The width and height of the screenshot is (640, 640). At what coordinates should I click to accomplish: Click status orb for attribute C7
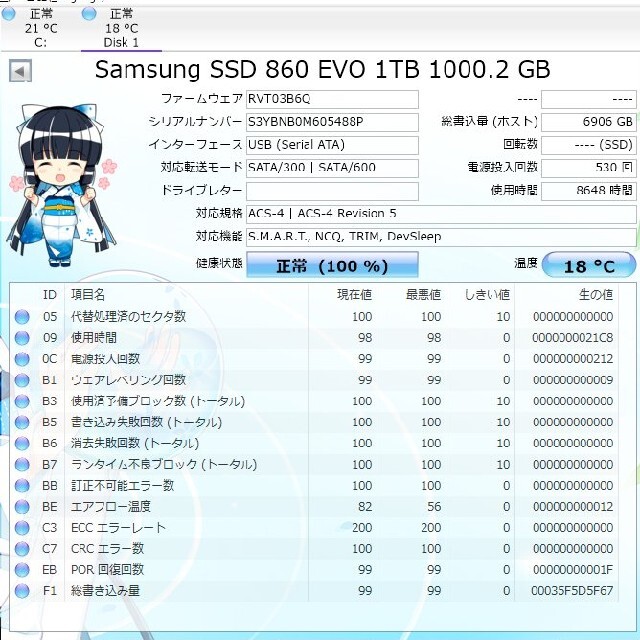[x=22, y=548]
